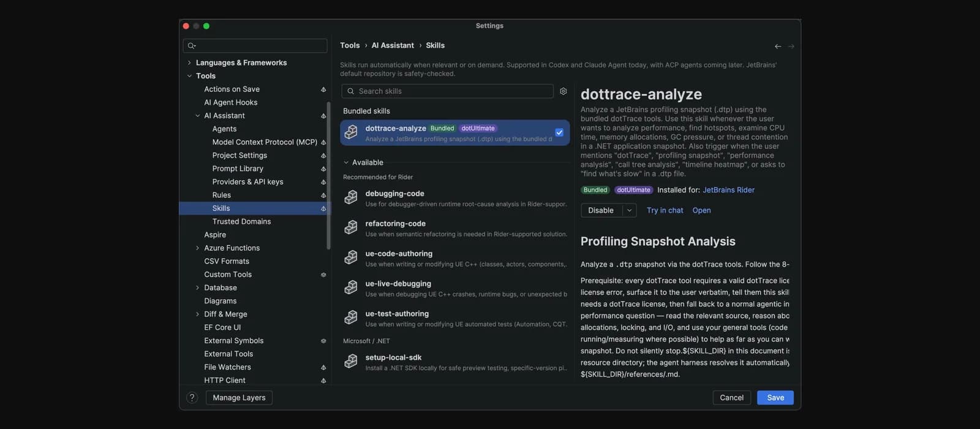Image resolution: width=980 pixels, height=429 pixels.
Task: Click the layer icon beside Providers & API keys
Action: click(323, 182)
